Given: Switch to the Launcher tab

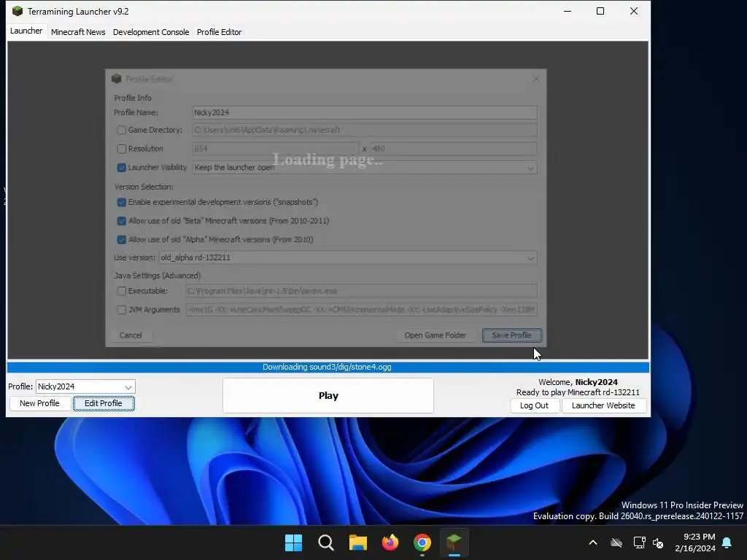Looking at the screenshot, I should point(26,31).
